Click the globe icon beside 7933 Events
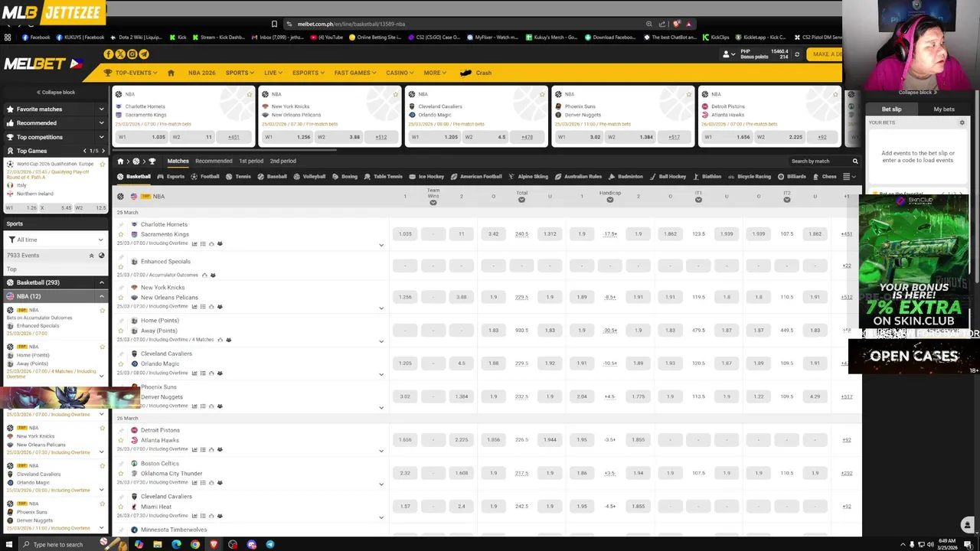Screen dimensions: 980x551 [101, 256]
